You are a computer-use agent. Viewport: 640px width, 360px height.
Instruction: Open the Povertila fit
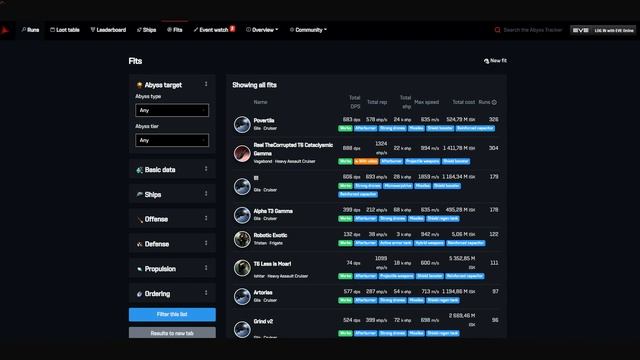(264, 121)
